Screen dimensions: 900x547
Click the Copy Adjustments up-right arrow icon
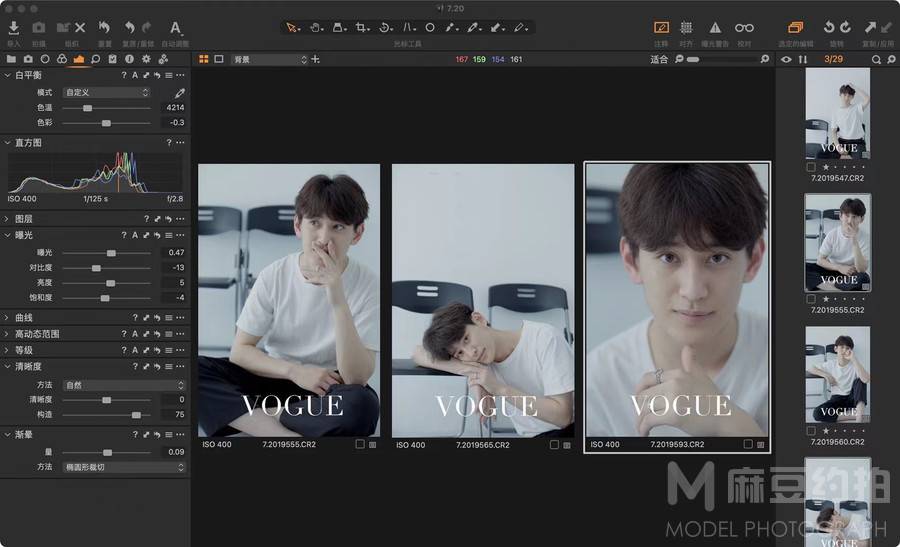871,27
